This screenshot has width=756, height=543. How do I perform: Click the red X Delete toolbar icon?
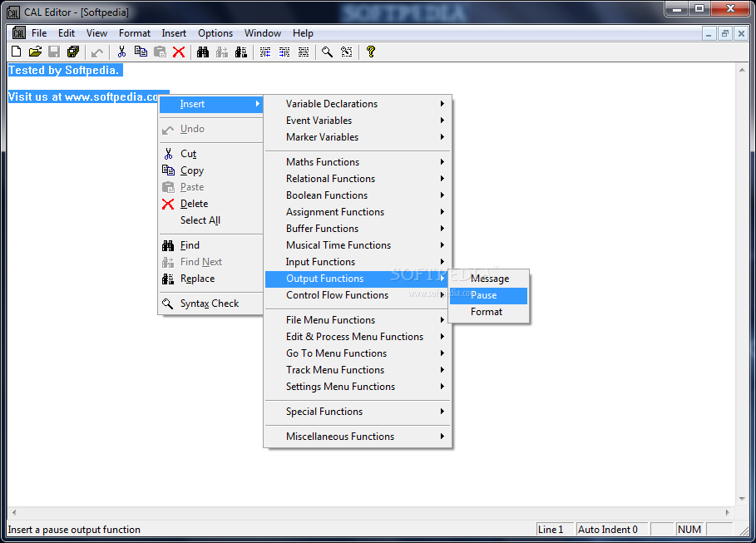(179, 52)
